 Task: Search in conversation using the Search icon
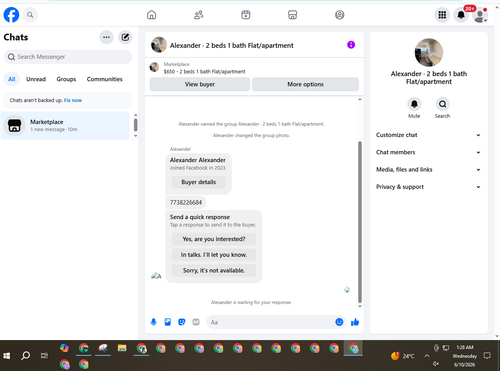point(442,104)
